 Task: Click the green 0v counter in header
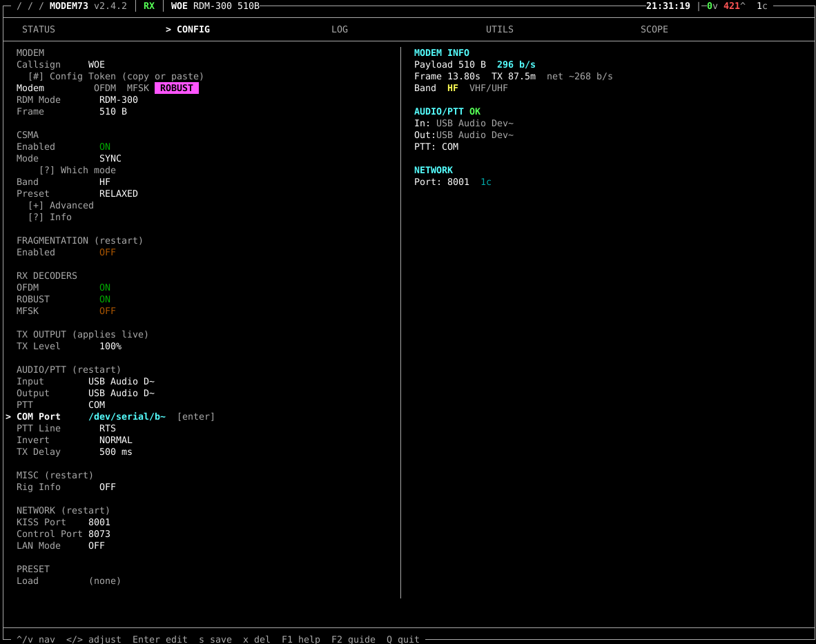point(712,6)
